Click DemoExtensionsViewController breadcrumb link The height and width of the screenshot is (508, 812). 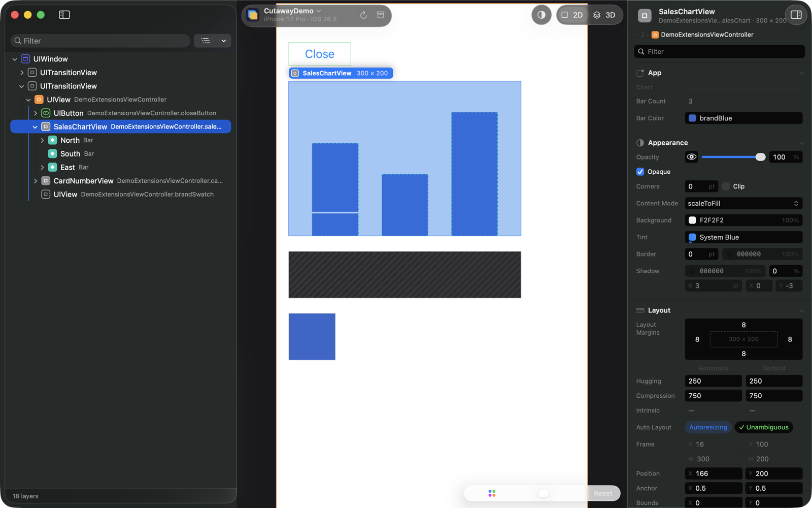tap(707, 35)
